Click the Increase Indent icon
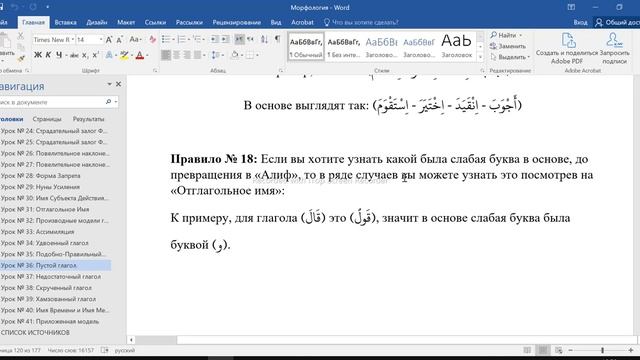This screenshot has height=360, width=640. (225, 39)
